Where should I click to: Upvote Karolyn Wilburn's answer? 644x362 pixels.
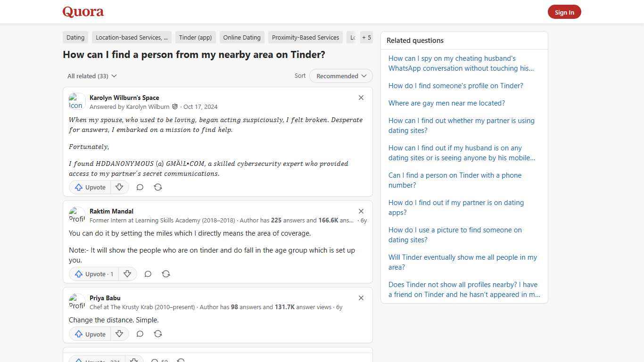(x=89, y=187)
